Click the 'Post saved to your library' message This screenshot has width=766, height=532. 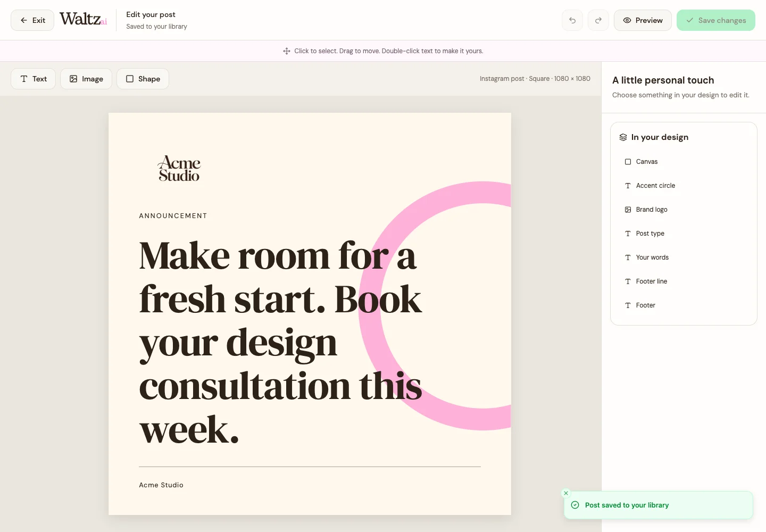pos(627,505)
